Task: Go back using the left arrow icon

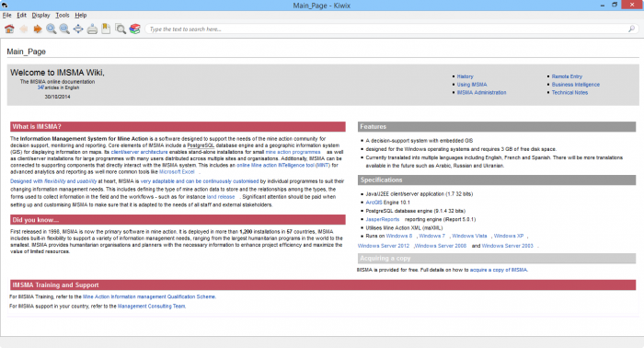Action: point(24,29)
